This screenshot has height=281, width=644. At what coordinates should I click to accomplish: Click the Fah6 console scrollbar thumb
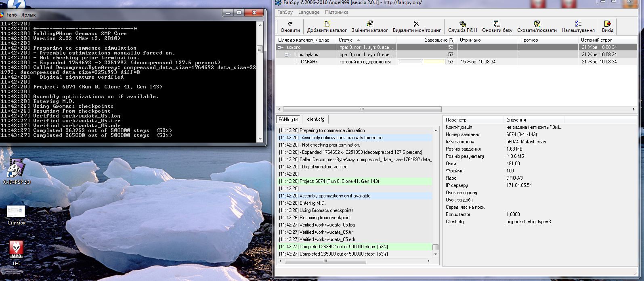[260, 49]
